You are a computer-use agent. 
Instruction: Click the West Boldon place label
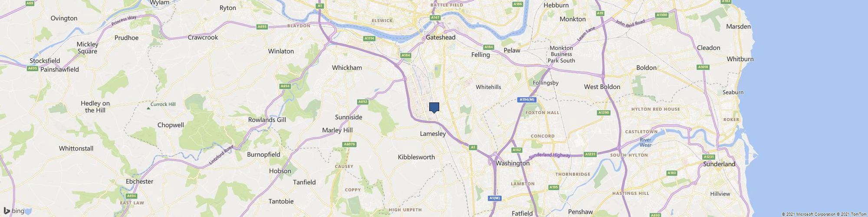coord(602,87)
